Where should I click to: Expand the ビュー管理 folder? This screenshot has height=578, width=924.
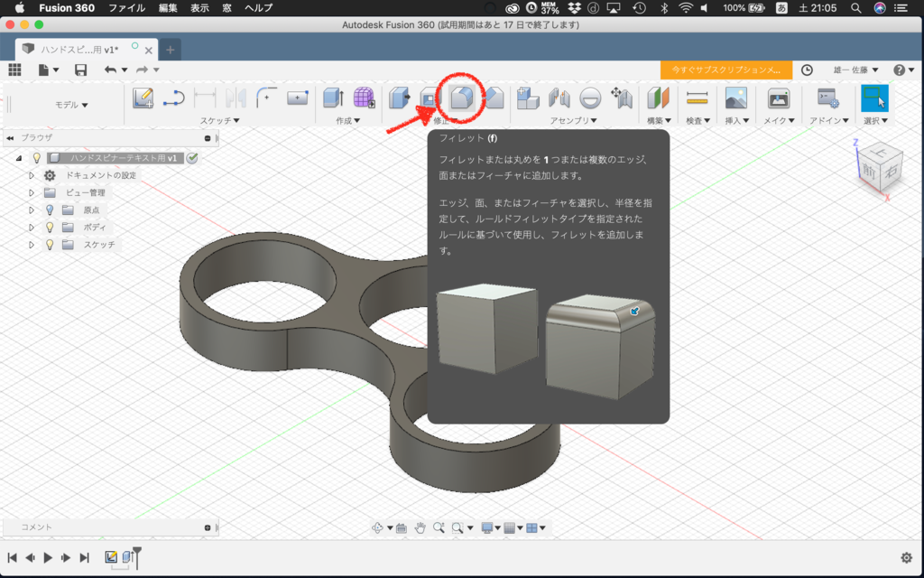pyautogui.click(x=32, y=193)
